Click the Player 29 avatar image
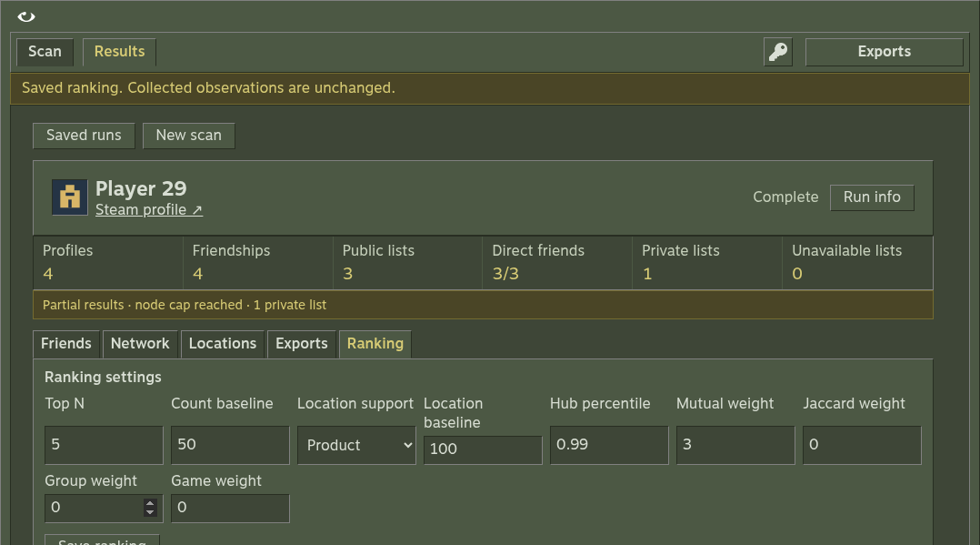 pyautogui.click(x=69, y=197)
